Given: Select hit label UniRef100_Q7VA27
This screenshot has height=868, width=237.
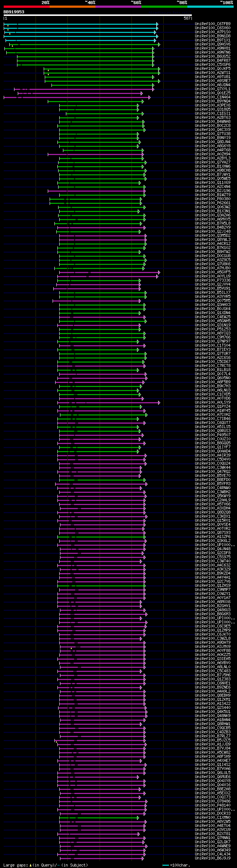Looking at the screenshot, I should point(213,162).
